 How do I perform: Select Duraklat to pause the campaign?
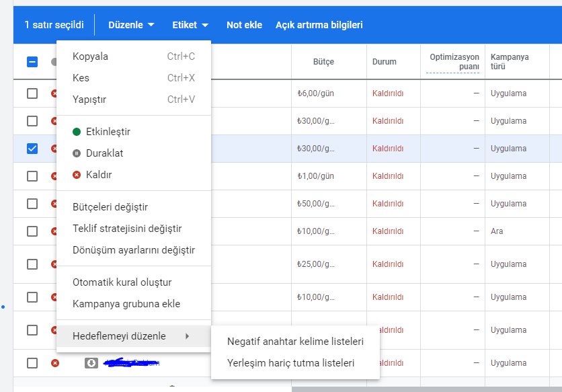pyautogui.click(x=134, y=153)
